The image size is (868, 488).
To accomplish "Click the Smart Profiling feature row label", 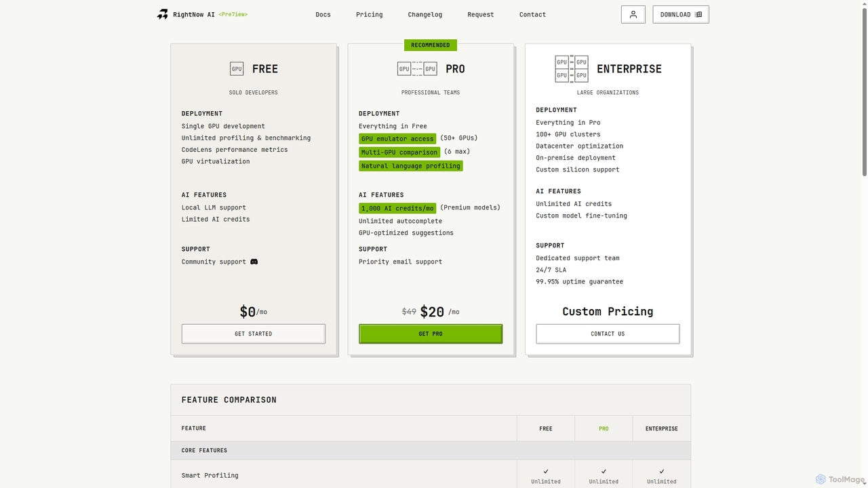I will 210,475.
